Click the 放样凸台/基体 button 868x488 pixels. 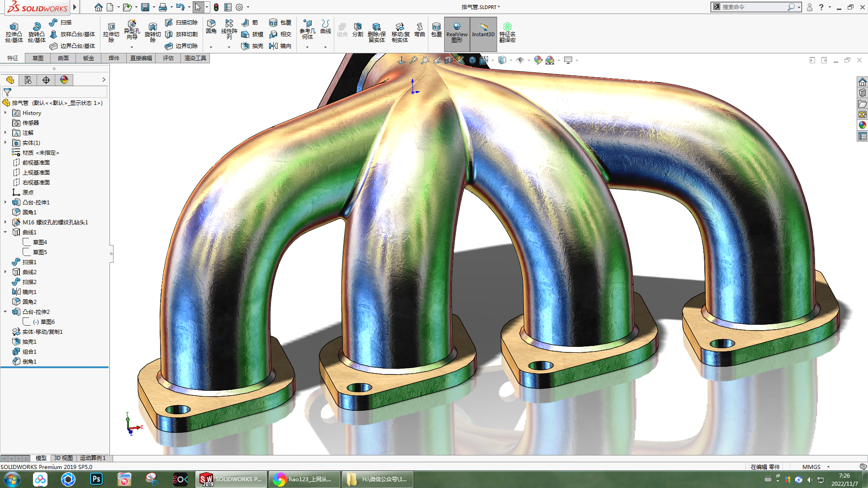pos(72,34)
